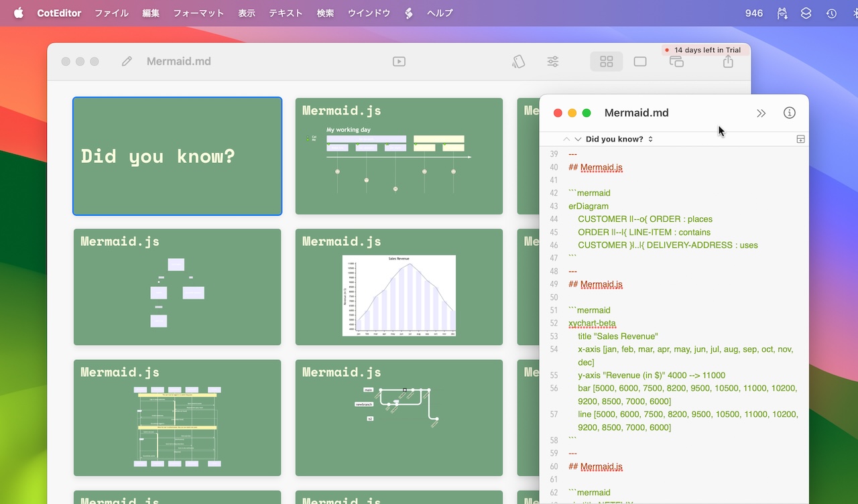Screen dimensions: 858x504
Task: Open the テキスト menu
Action: coord(286,13)
